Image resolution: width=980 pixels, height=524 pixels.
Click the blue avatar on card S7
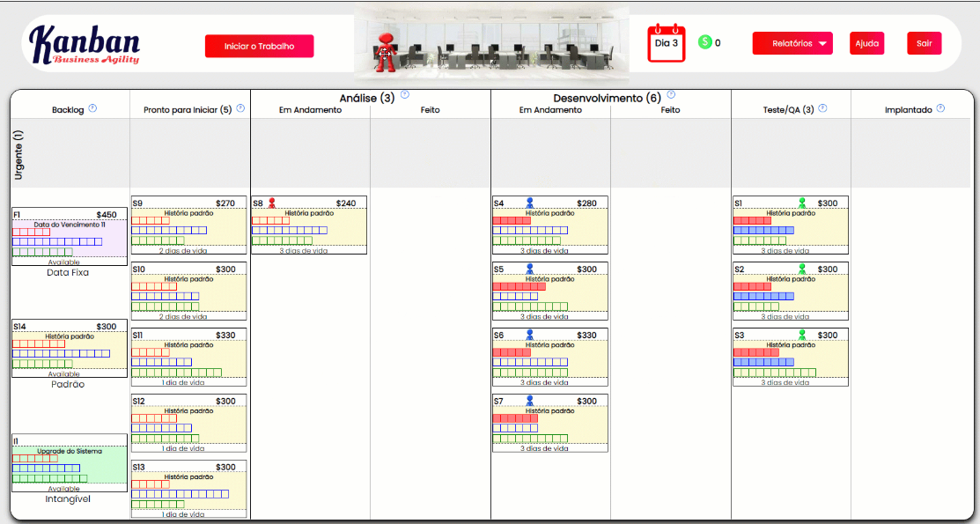528,400
